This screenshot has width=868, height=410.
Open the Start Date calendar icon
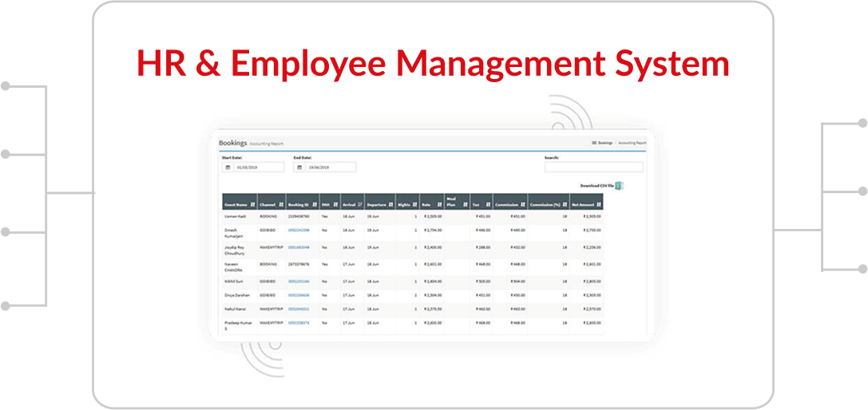pyautogui.click(x=228, y=167)
